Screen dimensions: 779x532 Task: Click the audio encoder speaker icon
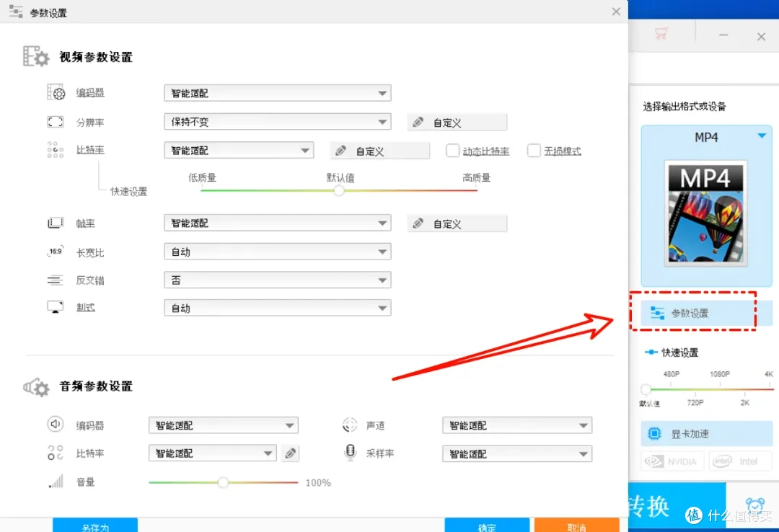(55, 424)
